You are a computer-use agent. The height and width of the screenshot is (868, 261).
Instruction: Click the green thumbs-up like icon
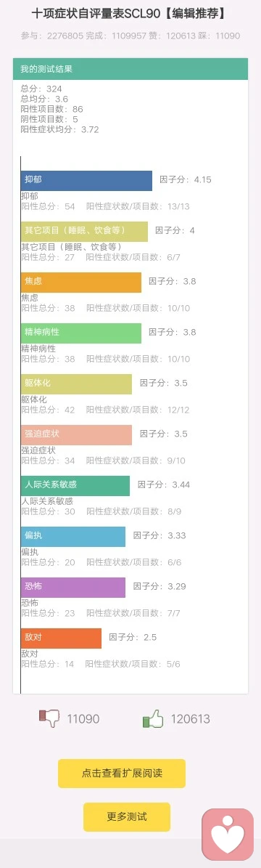[x=153, y=719]
